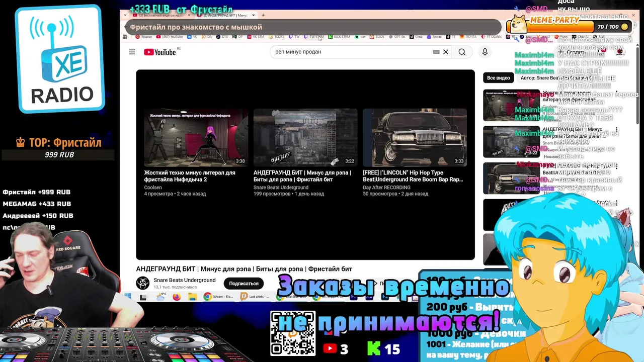Screen dimensions: 644x362
Task: Open the DTX bookmark
Action: 222,37
